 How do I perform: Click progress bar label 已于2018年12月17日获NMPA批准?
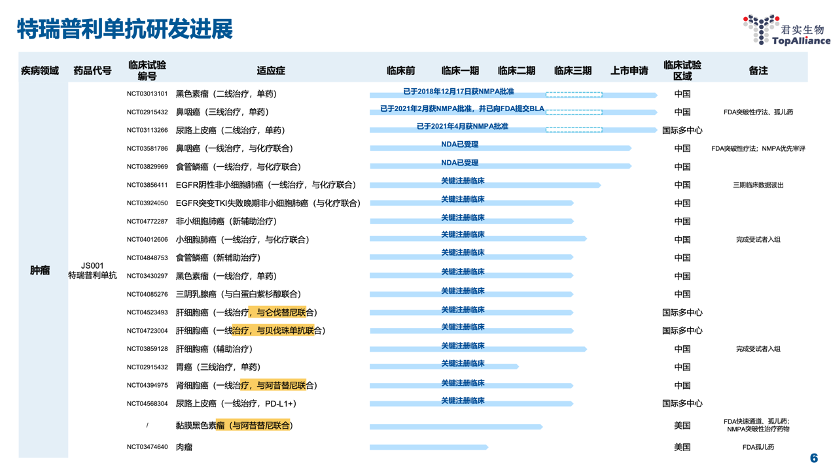458,91
